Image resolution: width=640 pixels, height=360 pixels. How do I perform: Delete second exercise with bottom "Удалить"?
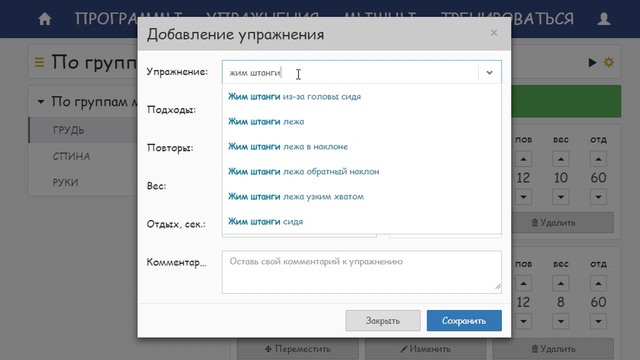tap(553, 349)
